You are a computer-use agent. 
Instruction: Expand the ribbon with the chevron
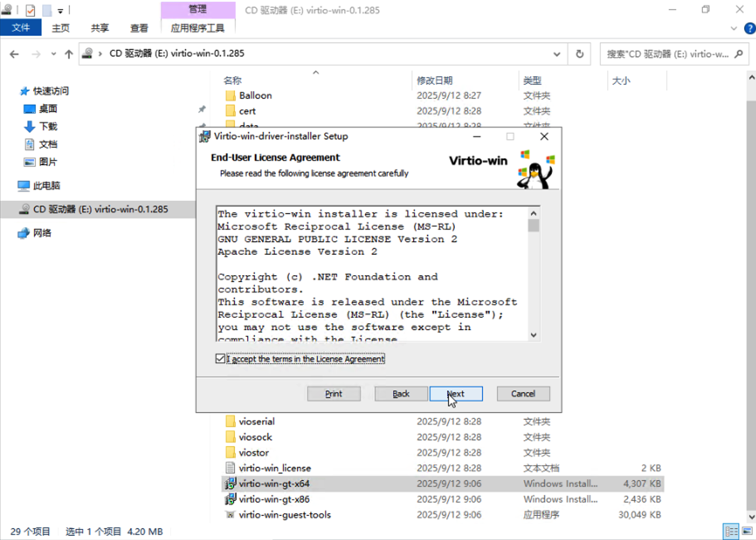coord(734,28)
